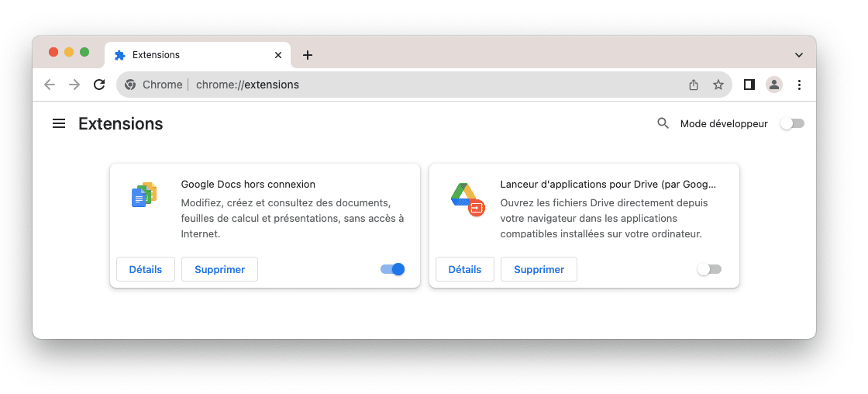Open the user profile avatar
The image size is (868, 394).
coord(773,85)
